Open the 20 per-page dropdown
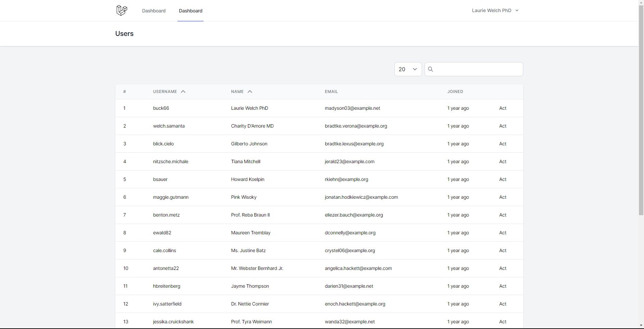Image resolution: width=644 pixels, height=329 pixels. 408,69
